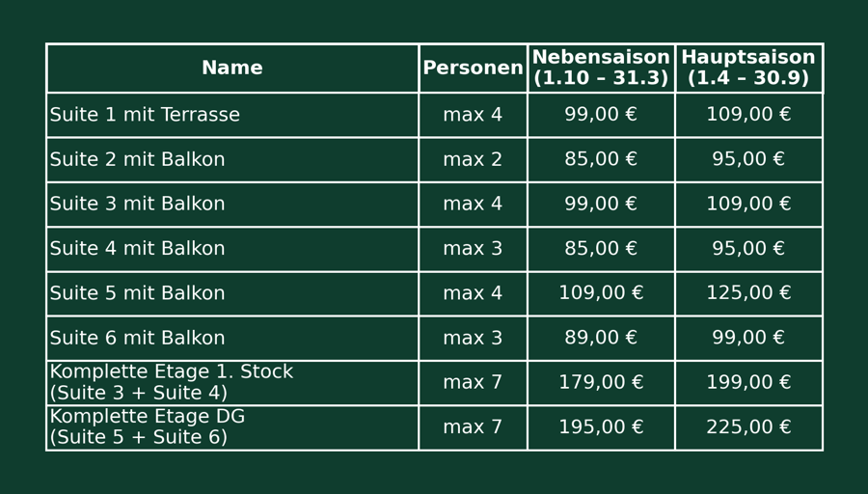The image size is (868, 494).
Task: Click the Komplette Etage 1. Stock cell
Action: pos(171,383)
